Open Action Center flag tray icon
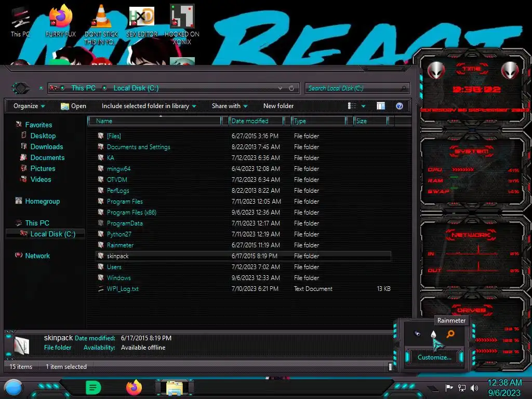Viewport: 532px width, 399px height. 449,388
